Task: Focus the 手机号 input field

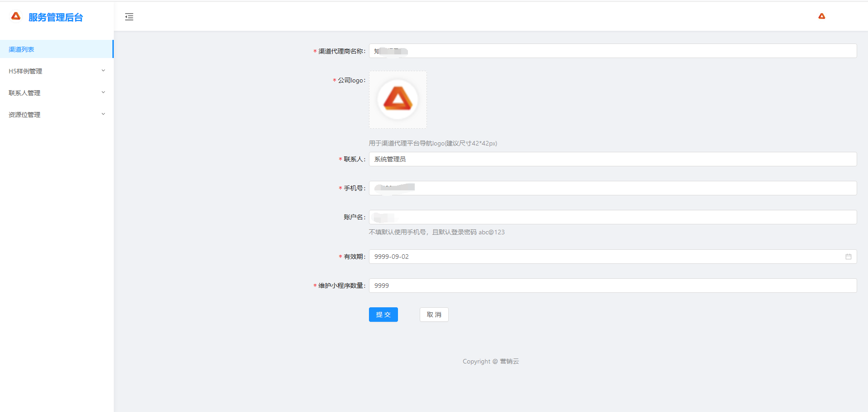Action: pyautogui.click(x=613, y=188)
